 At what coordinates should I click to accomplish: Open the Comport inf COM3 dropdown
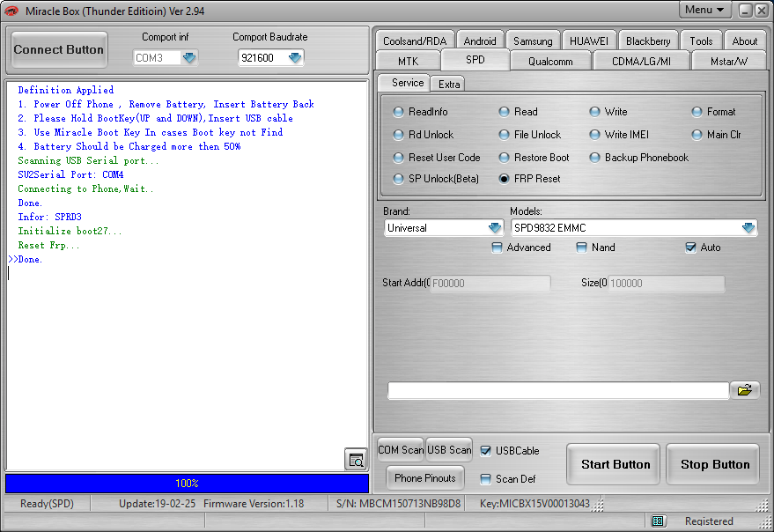click(x=189, y=58)
